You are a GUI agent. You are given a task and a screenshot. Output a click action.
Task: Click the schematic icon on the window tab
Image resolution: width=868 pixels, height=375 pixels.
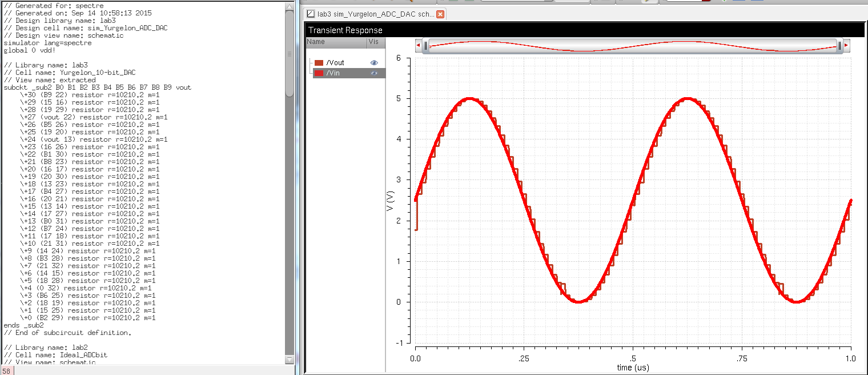pos(311,14)
